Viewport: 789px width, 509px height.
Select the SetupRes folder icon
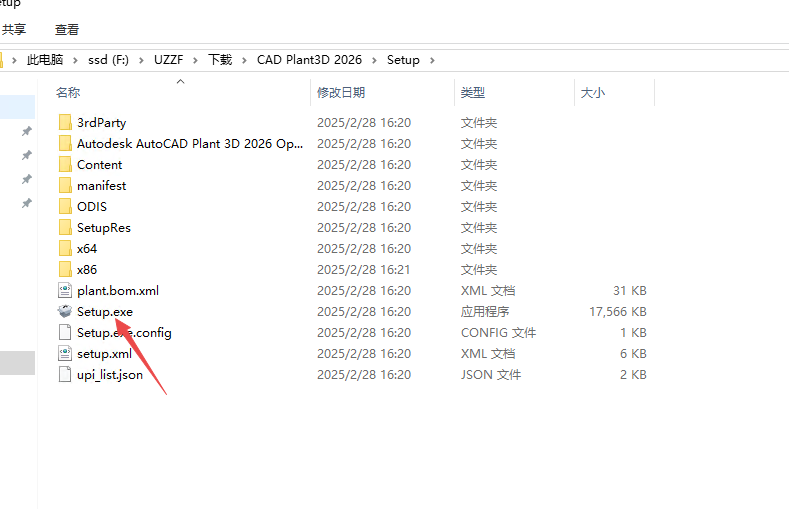click(65, 227)
